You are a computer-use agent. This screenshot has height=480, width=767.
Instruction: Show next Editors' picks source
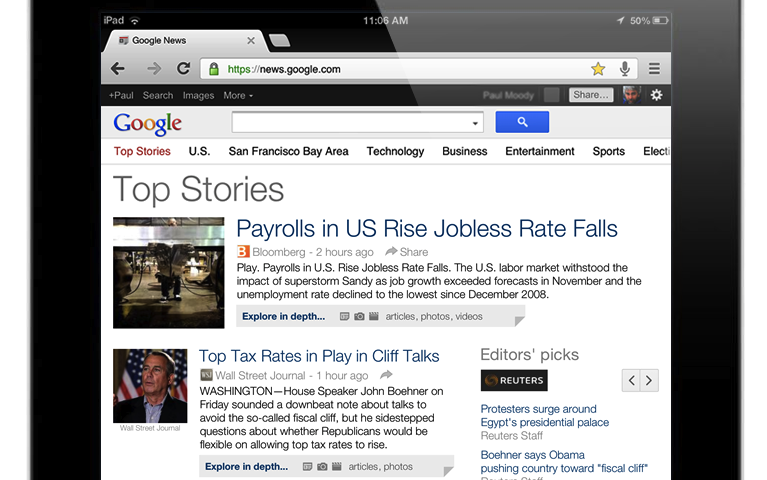[649, 380]
